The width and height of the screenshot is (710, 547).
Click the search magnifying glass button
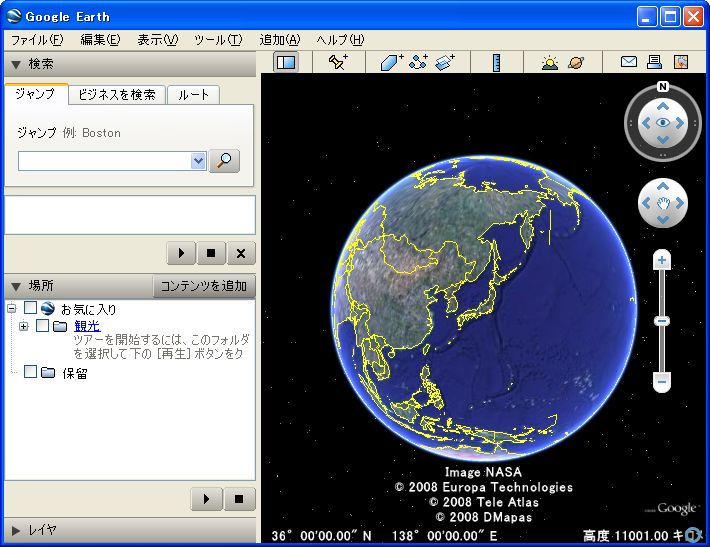(x=225, y=161)
